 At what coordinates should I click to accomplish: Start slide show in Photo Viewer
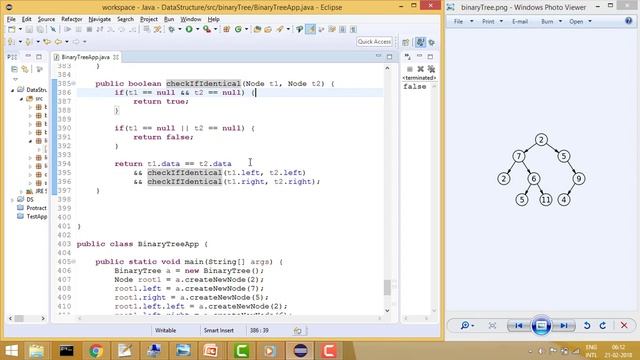[x=541, y=325]
